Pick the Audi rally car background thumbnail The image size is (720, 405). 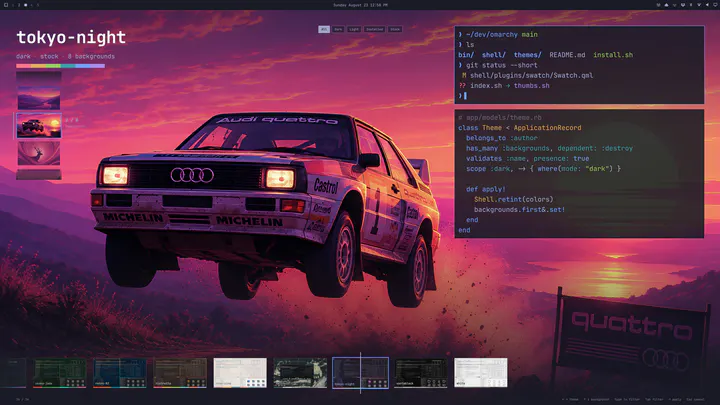pyautogui.click(x=39, y=125)
